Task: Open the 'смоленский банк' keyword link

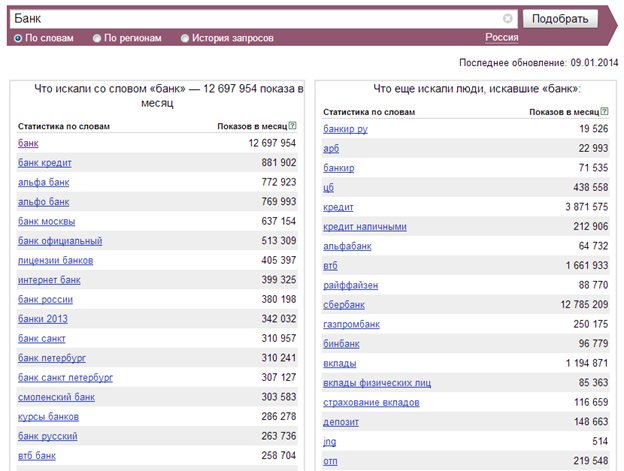Action: tap(56, 397)
